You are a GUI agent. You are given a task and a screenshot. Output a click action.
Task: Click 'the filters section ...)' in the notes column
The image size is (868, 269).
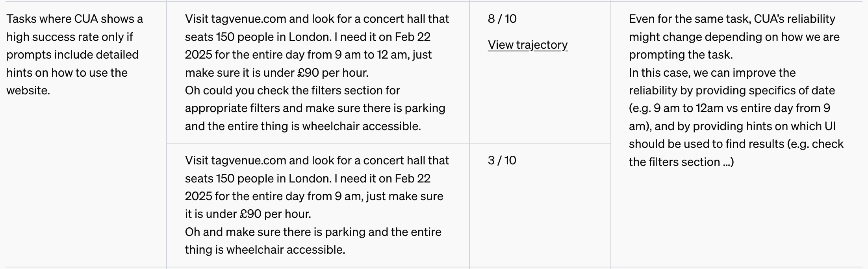(681, 162)
